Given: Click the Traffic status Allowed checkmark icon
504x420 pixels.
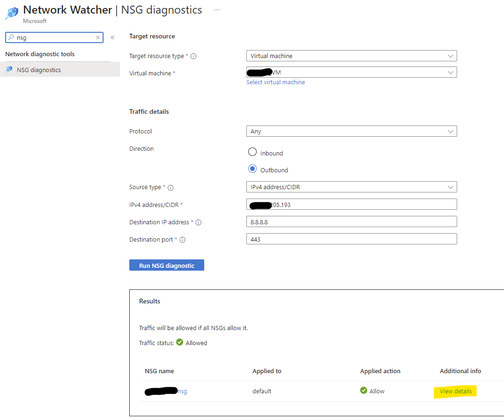Looking at the screenshot, I should pos(180,342).
